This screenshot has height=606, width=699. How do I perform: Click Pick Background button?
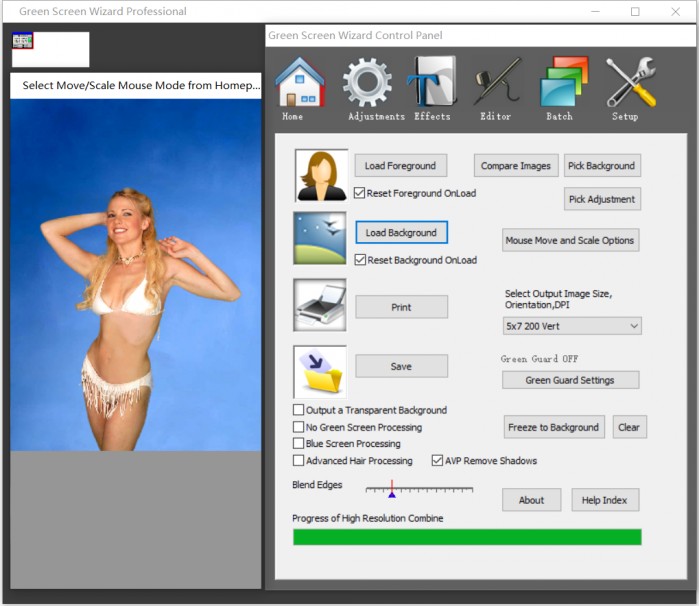click(x=602, y=165)
